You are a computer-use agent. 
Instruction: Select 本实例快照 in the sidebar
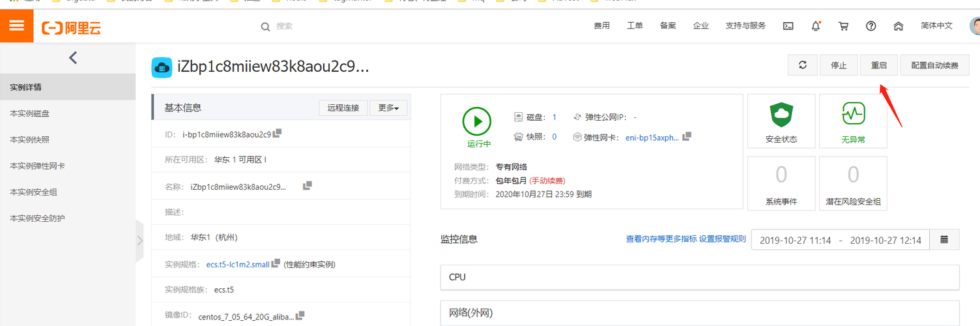[68, 140]
